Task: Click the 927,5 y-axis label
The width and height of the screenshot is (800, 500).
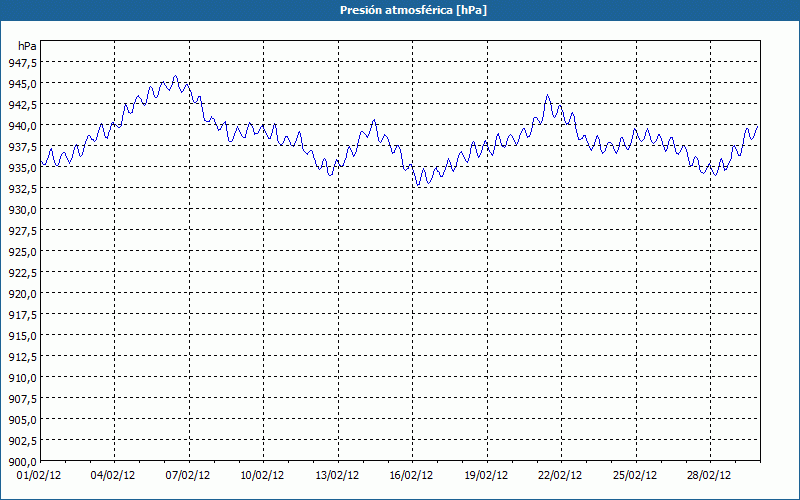Action: (22, 231)
